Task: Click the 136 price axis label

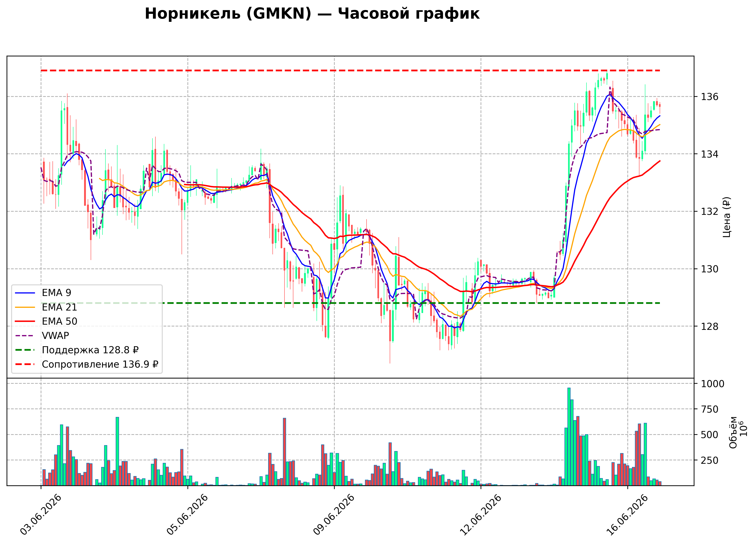Action: pyautogui.click(x=709, y=97)
